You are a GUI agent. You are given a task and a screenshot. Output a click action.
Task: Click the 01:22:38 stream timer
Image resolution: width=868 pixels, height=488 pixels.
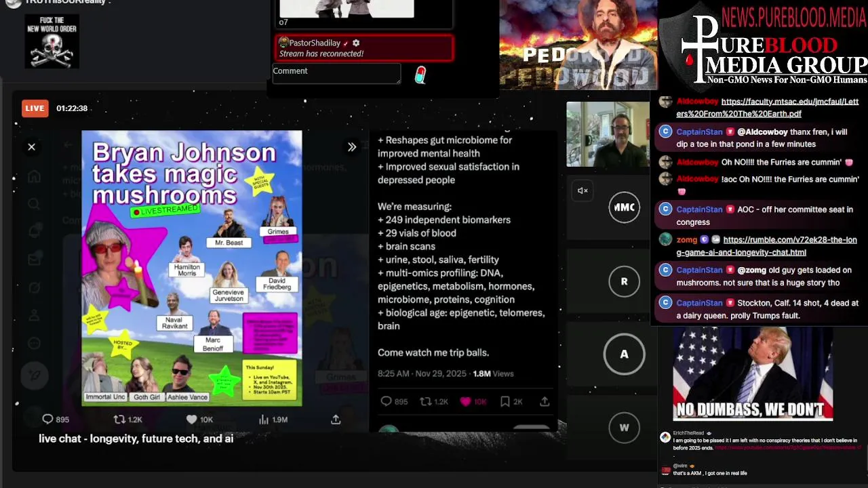tap(72, 108)
